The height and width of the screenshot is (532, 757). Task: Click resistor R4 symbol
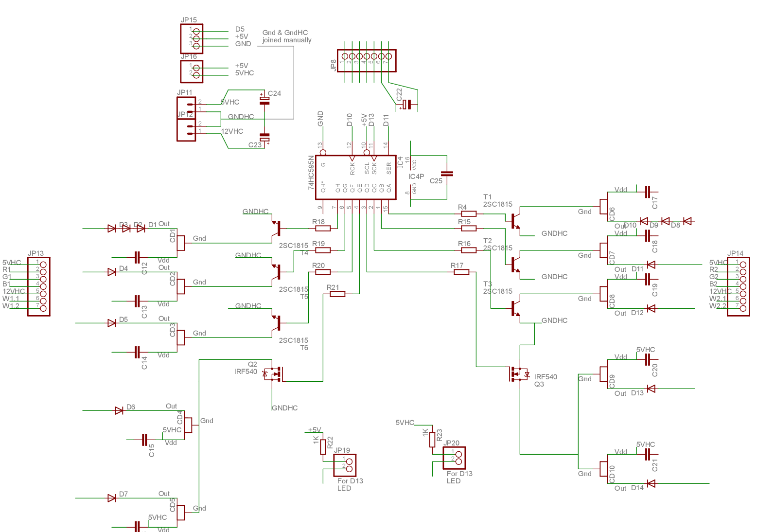coord(469,213)
